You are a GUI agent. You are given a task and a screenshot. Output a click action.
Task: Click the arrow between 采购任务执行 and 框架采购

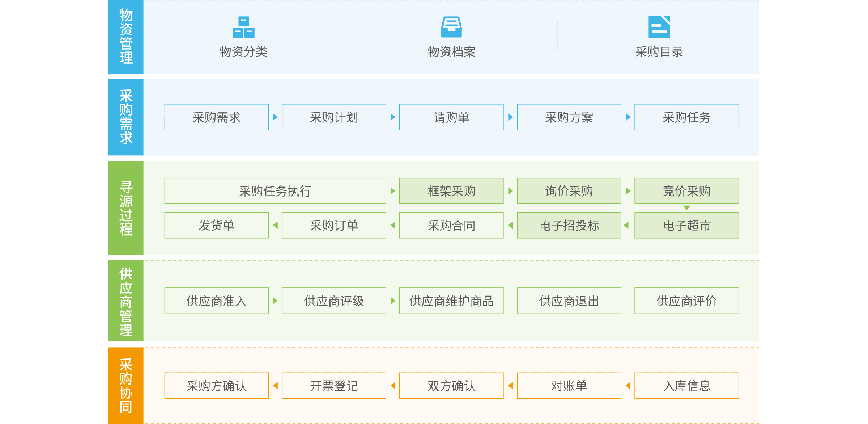click(x=393, y=191)
